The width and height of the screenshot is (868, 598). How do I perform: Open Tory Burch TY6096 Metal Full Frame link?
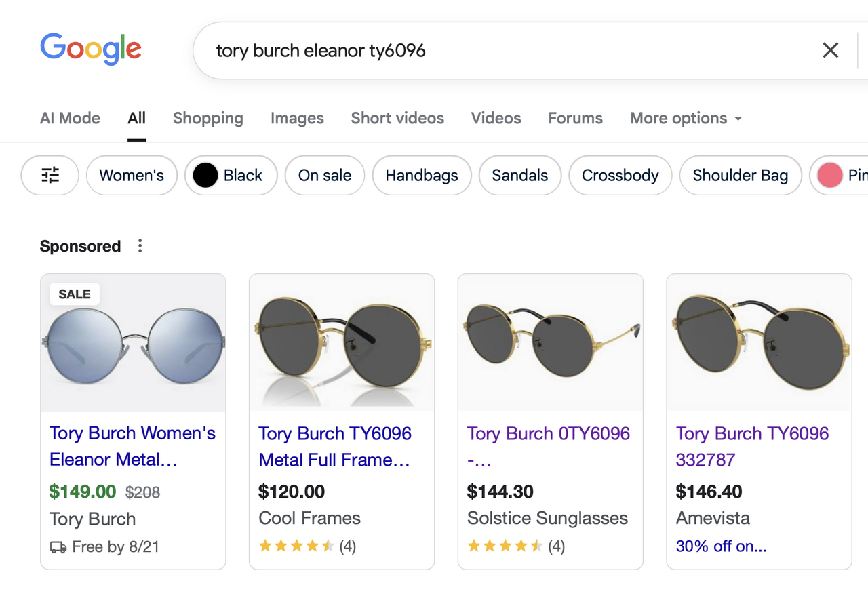pyautogui.click(x=335, y=446)
